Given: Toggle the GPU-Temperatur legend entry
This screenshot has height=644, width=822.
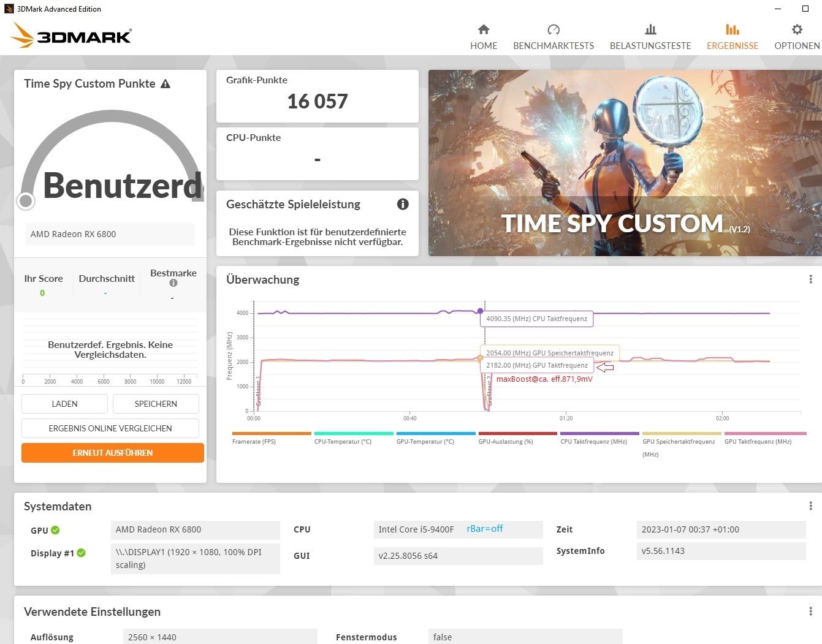Looking at the screenshot, I should tap(436, 439).
